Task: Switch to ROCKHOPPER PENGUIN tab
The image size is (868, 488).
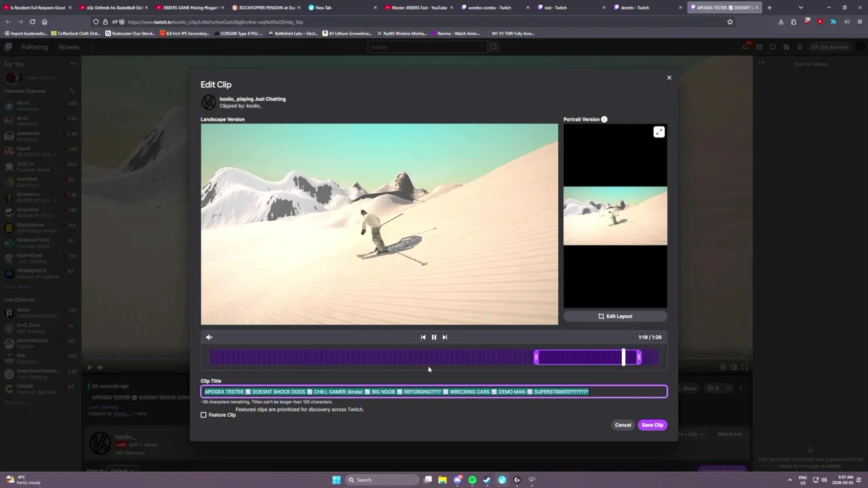Action: point(267,7)
